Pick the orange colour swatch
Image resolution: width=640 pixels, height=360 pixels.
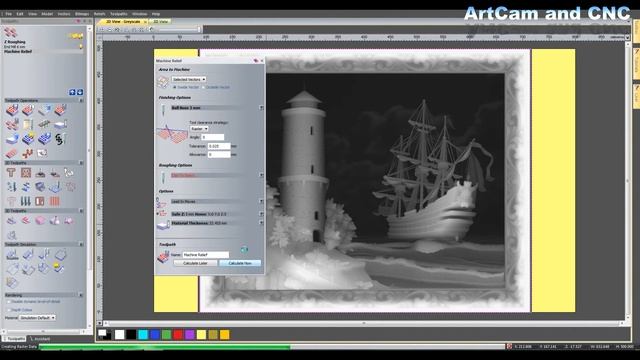click(x=225, y=335)
